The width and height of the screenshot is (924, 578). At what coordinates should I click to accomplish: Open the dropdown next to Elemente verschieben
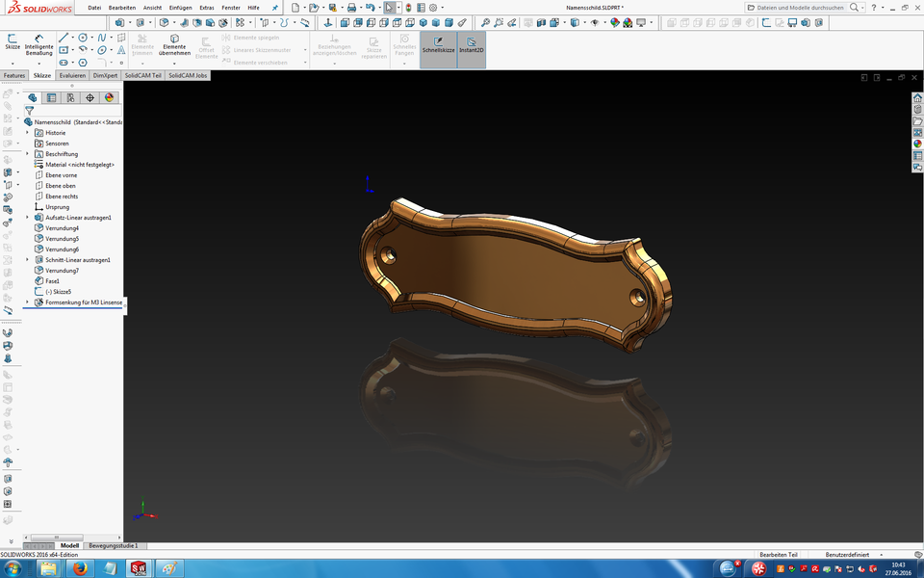[305, 62]
